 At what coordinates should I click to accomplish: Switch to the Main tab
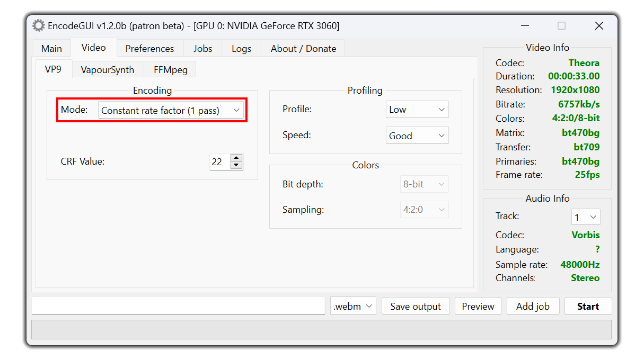tap(51, 48)
